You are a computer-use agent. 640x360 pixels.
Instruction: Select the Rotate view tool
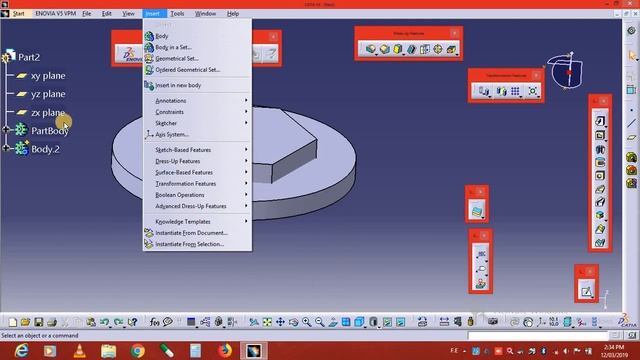click(x=293, y=322)
